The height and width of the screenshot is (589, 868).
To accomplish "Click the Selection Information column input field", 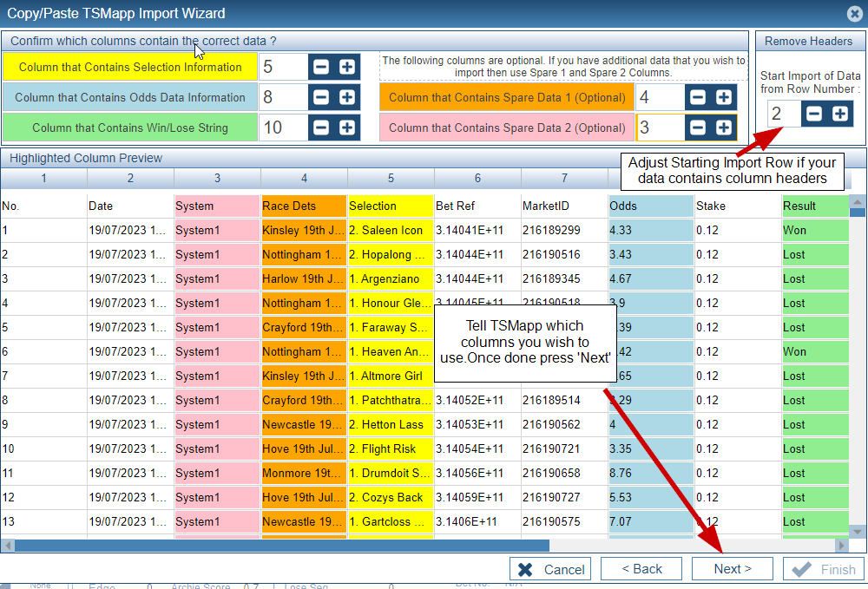I will click(x=283, y=67).
